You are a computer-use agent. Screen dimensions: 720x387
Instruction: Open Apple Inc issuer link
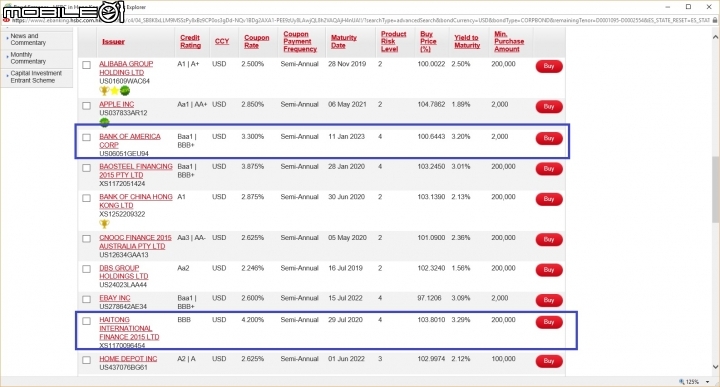(117, 104)
